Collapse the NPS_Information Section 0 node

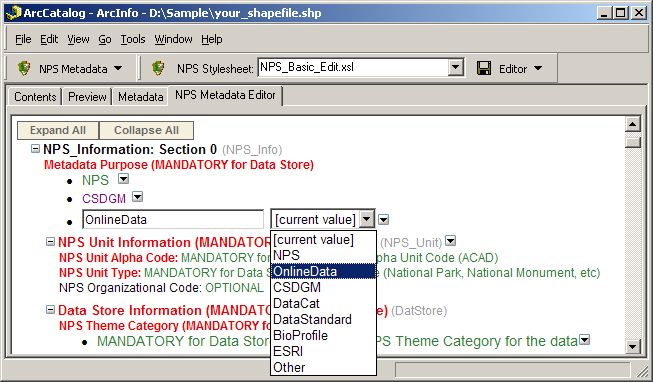click(x=36, y=149)
